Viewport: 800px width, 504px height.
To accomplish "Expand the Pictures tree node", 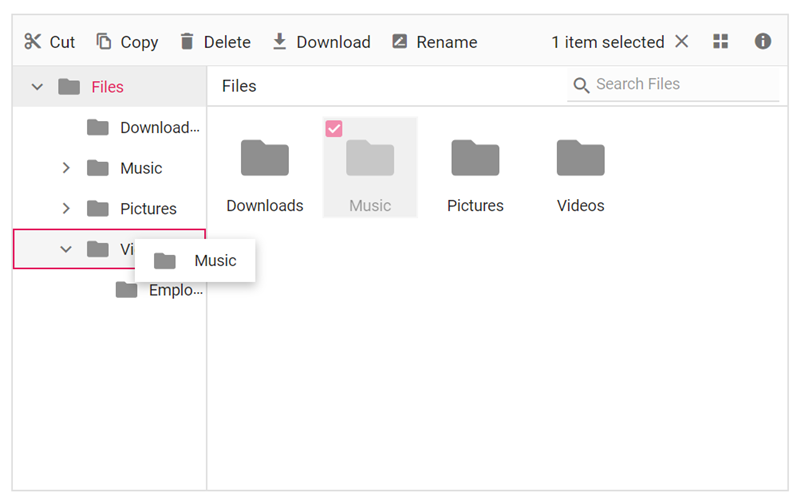I will pyautogui.click(x=66, y=209).
